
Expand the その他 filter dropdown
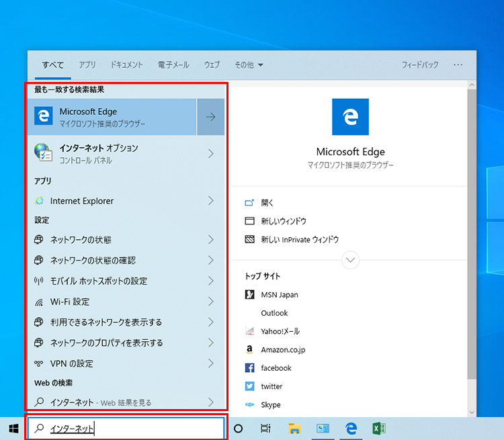[249, 65]
